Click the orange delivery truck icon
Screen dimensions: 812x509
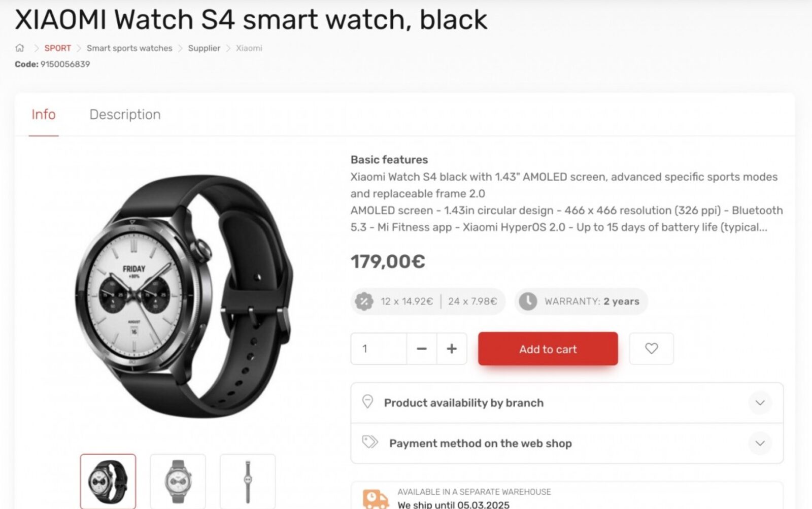pyautogui.click(x=376, y=499)
